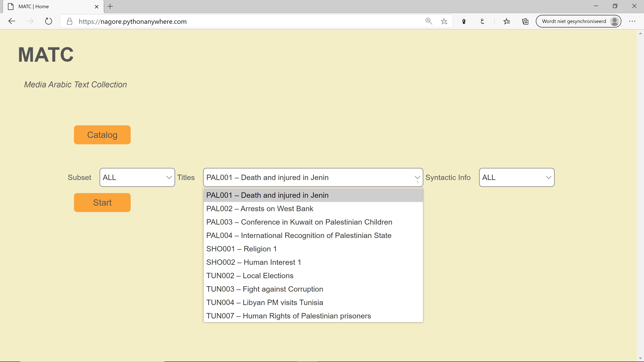The image size is (644, 362).
Task: Select PAL001 – Death and injured in Jenin option
Action: coord(313,195)
